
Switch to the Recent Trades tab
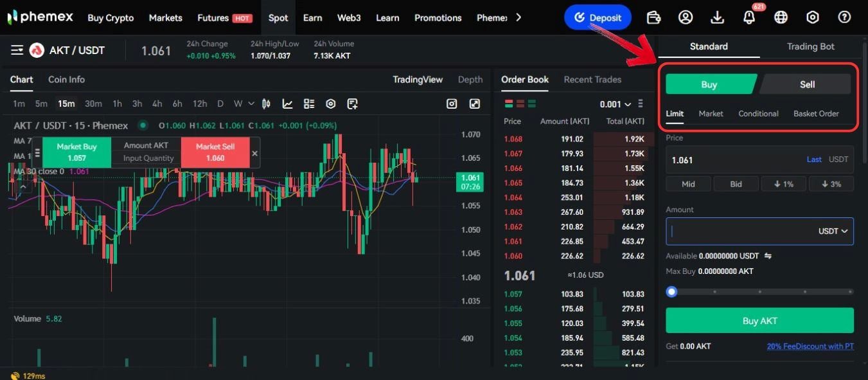point(592,79)
